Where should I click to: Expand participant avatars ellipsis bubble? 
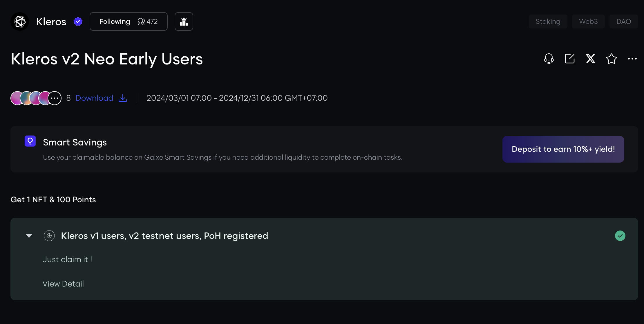[x=55, y=98]
